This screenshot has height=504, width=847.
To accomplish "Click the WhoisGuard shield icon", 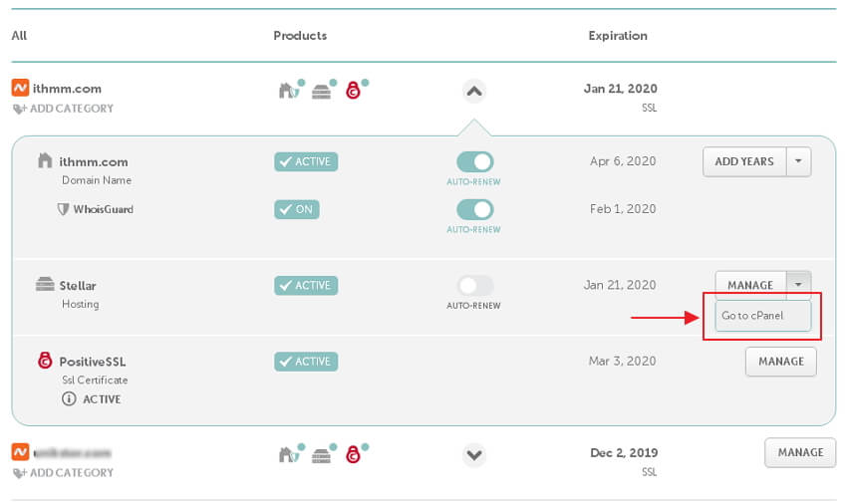I will (63, 209).
